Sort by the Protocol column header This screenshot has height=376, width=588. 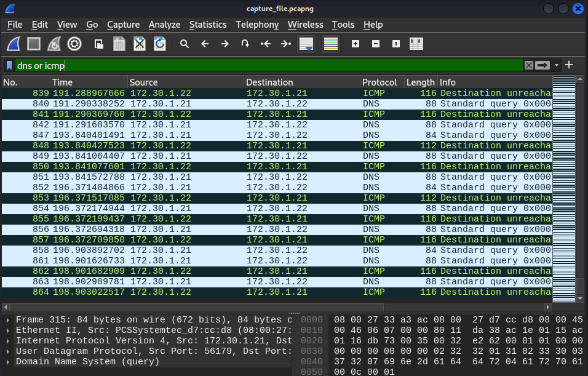tap(382, 82)
